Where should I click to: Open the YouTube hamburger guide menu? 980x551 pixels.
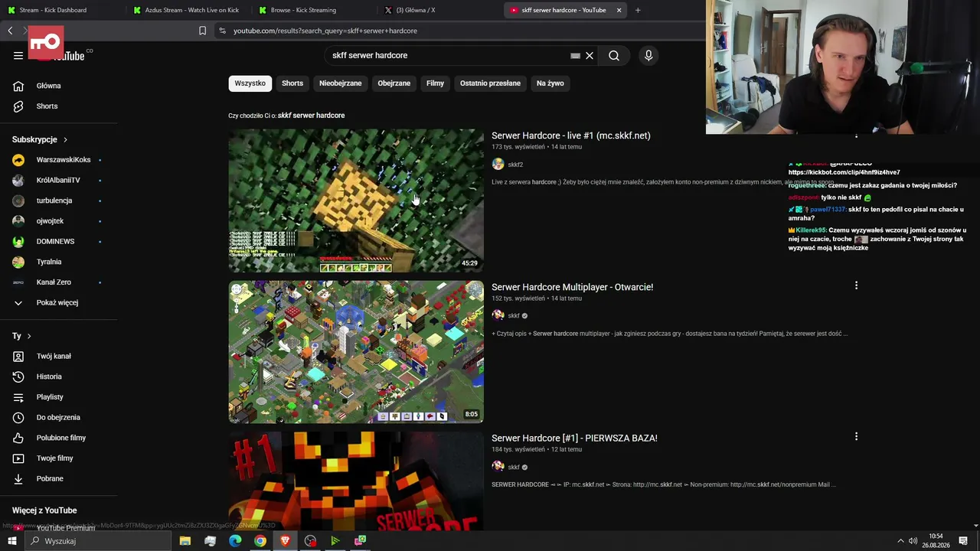[x=18, y=55]
